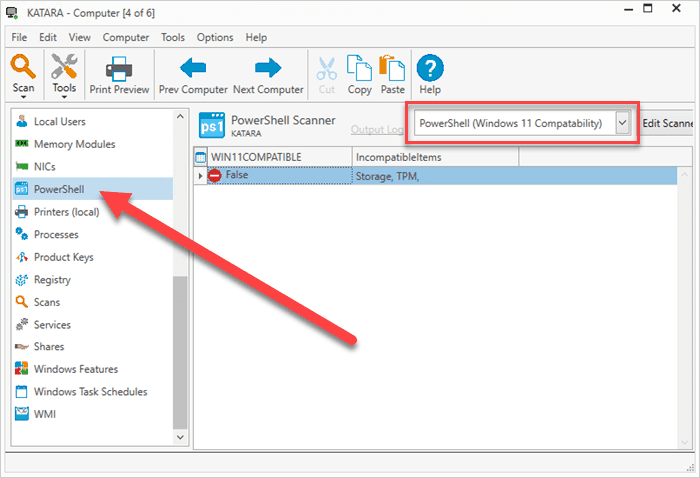
Task: Open the Computer menu
Action: (125, 37)
